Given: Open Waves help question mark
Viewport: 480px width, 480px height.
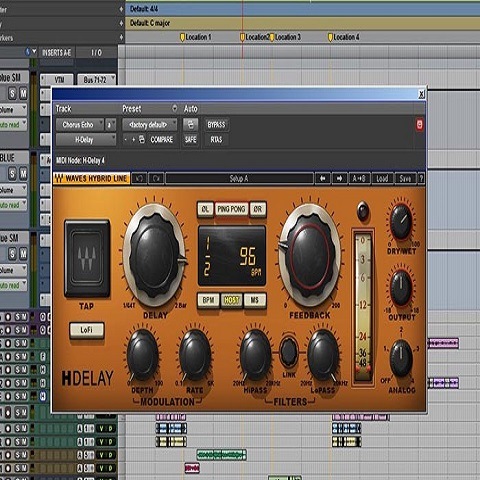Looking at the screenshot, I should 421,179.
